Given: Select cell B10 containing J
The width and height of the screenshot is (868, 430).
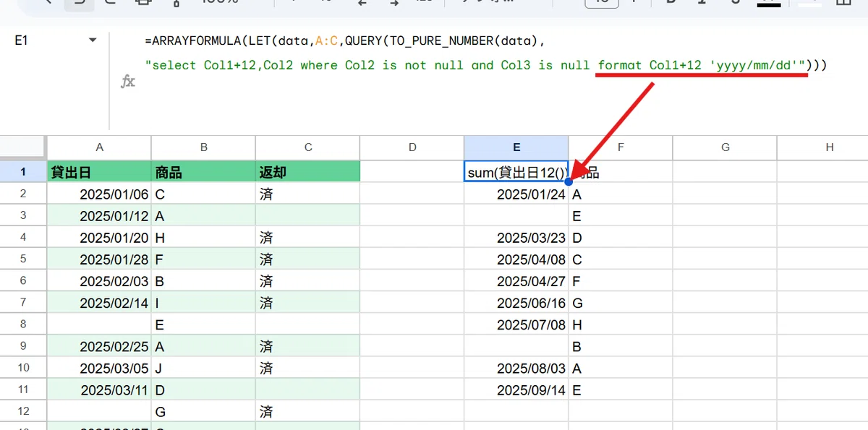Looking at the screenshot, I should 203,368.
